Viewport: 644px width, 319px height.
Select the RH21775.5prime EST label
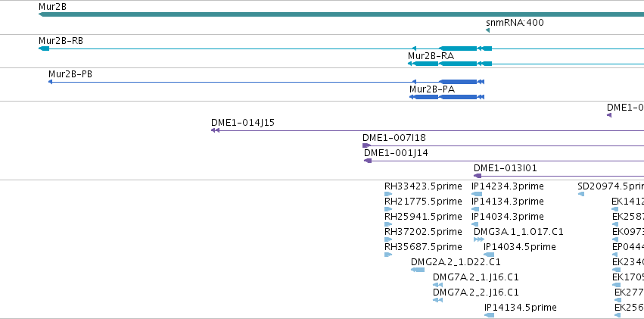click(423, 202)
